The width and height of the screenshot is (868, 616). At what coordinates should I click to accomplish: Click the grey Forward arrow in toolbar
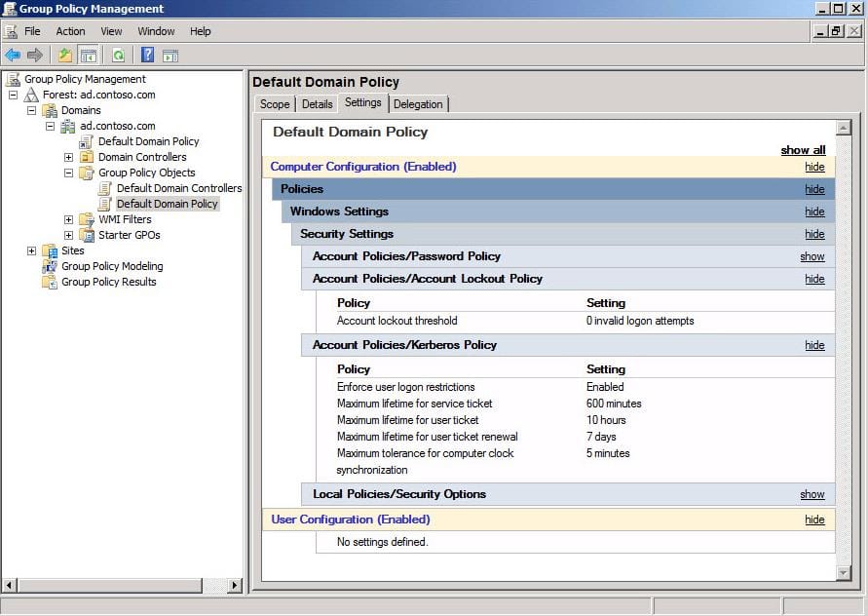pos(35,55)
